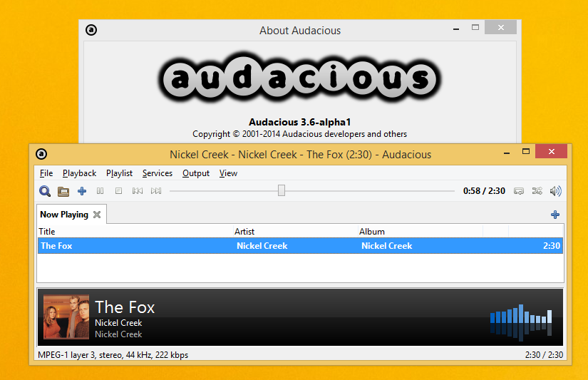Open the Services menu
The width and height of the screenshot is (588, 380).
(x=158, y=173)
